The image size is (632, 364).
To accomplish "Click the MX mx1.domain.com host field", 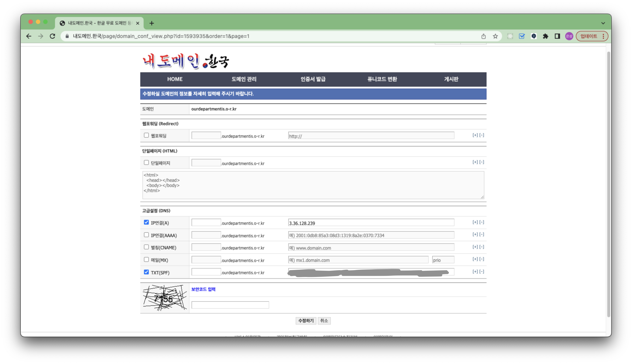I will click(x=358, y=260).
